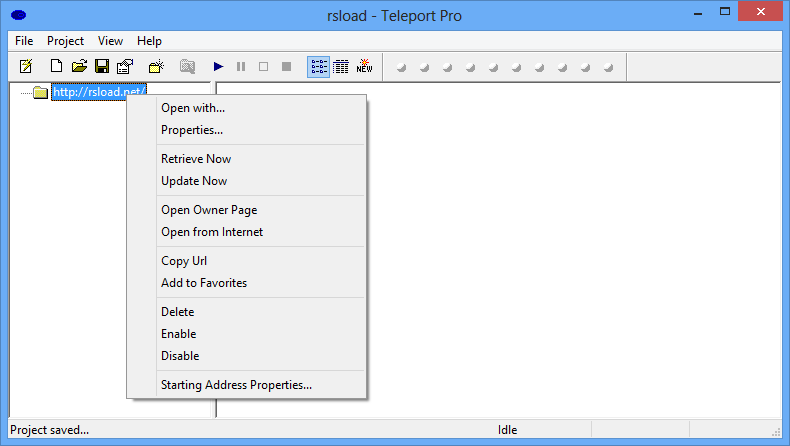Switch to details grid view
The height and width of the screenshot is (446, 790).
point(341,67)
